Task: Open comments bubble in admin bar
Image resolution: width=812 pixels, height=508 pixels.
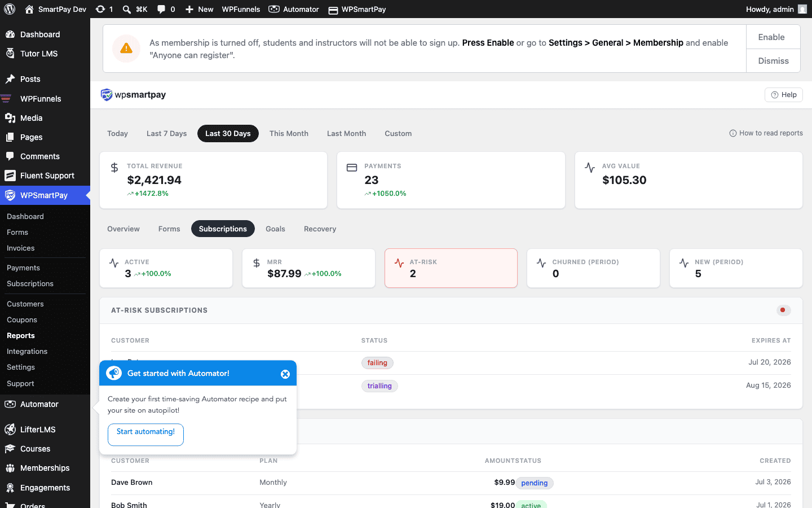Action: pyautogui.click(x=161, y=9)
